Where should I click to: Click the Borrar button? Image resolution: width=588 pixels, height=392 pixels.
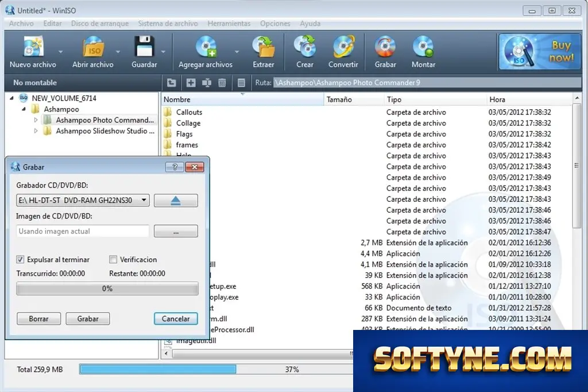click(x=38, y=319)
